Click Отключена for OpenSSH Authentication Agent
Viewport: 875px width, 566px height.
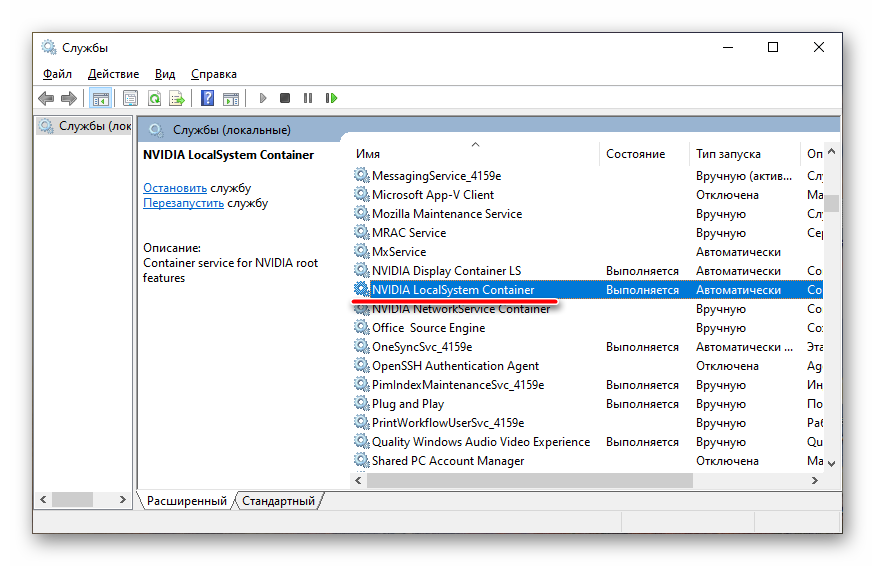(727, 366)
